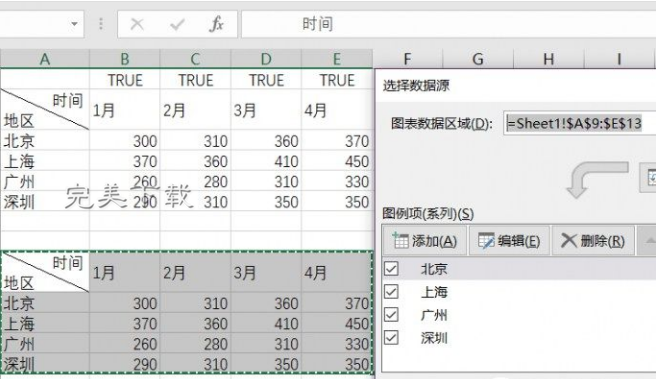The width and height of the screenshot is (656, 379).
Task: Select 北京 series name in legend list
Action: [x=434, y=269]
